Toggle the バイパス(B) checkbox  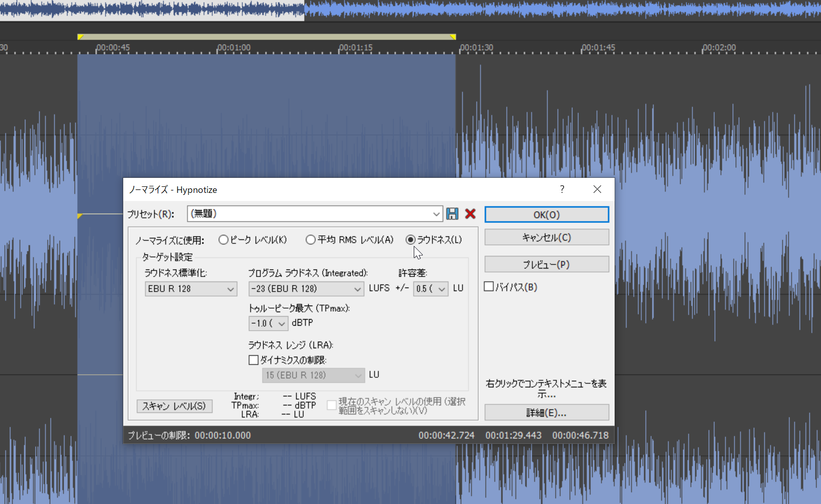[489, 287]
